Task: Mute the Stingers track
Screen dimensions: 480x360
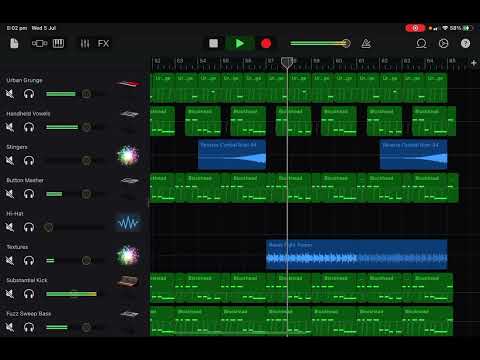Action: 10,161
